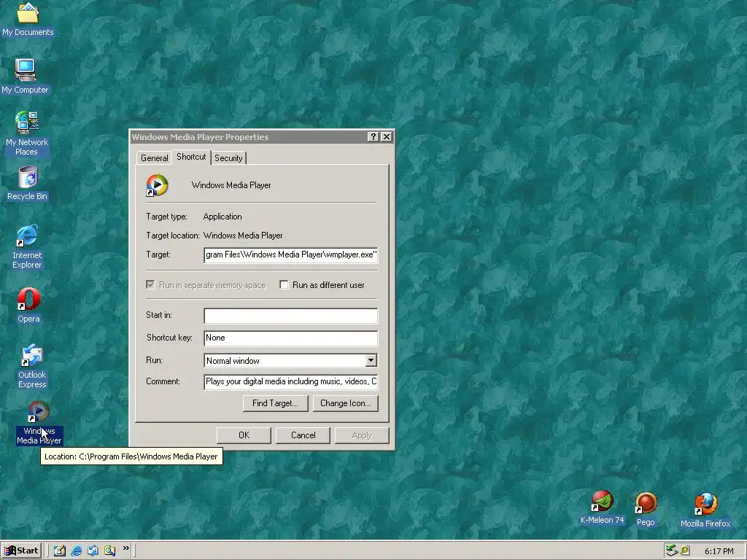The width and height of the screenshot is (747, 560).
Task: Click the Windows Media Player Properties title bar
Action: [248, 137]
